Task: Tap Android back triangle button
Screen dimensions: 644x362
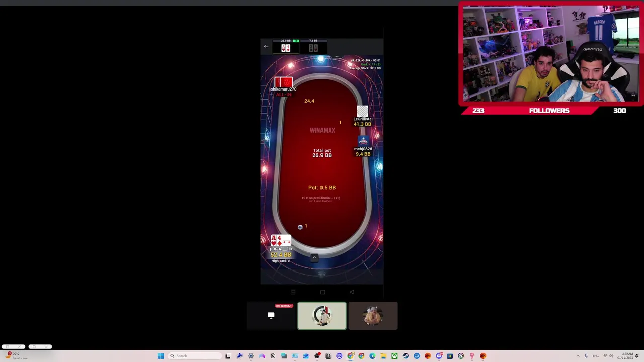Action: coord(352,292)
